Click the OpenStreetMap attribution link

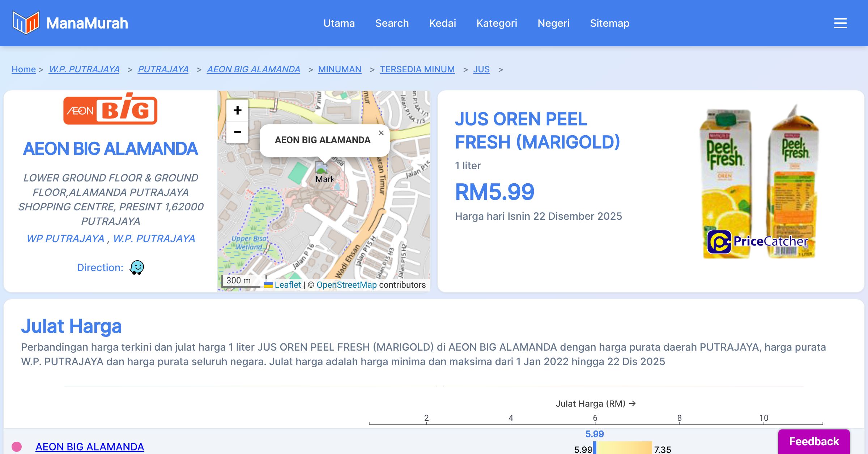pyautogui.click(x=346, y=285)
